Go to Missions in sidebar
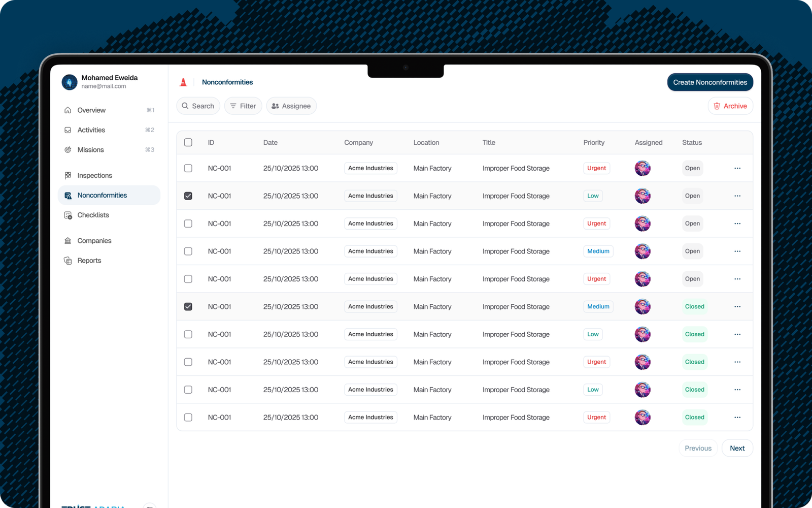Image resolution: width=812 pixels, height=508 pixels. (109, 150)
